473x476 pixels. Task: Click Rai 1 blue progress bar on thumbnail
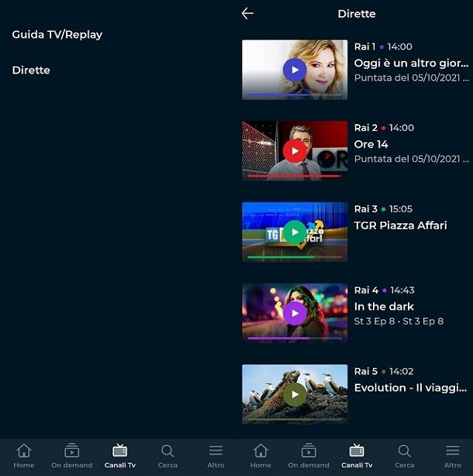coord(295,95)
